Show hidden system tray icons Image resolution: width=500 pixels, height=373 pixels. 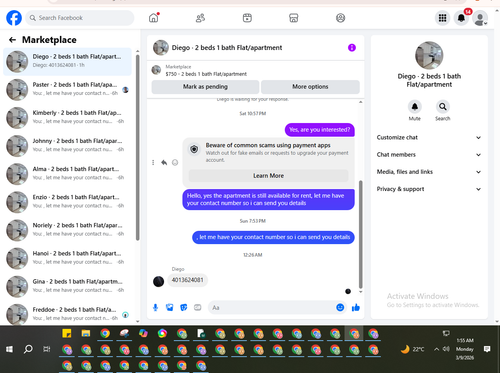(436, 349)
